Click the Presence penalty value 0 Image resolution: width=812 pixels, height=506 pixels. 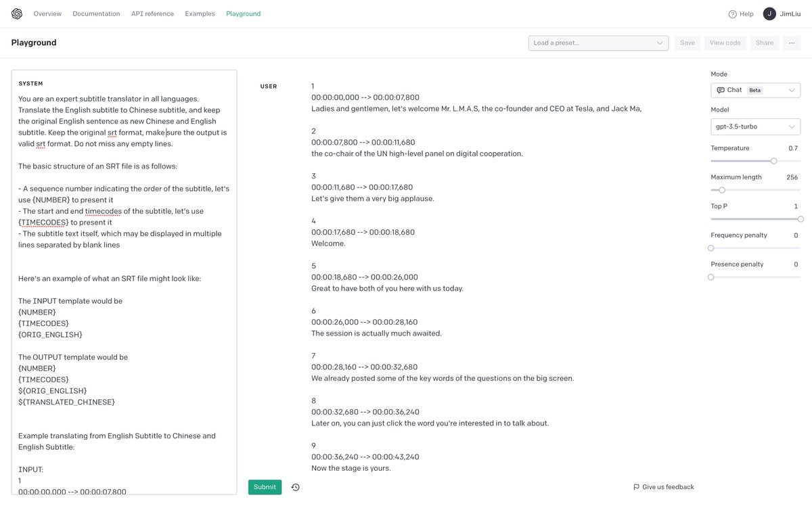pos(796,264)
